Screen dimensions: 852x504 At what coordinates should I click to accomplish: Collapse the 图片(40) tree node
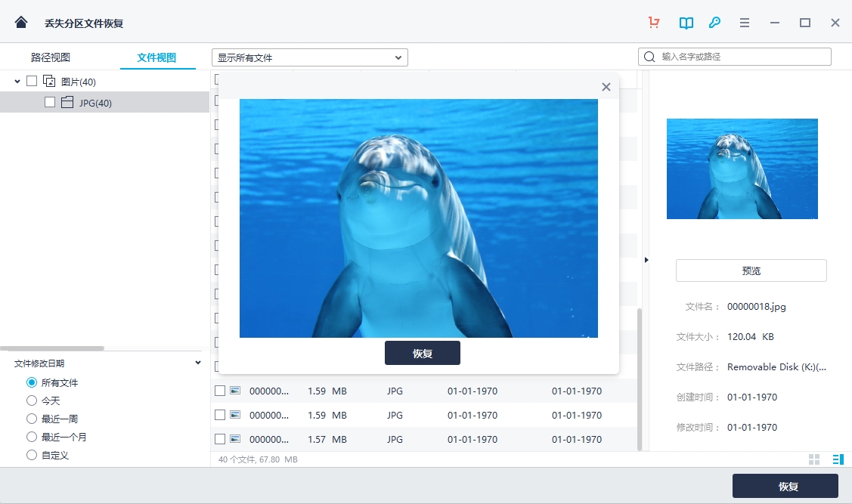(17, 81)
